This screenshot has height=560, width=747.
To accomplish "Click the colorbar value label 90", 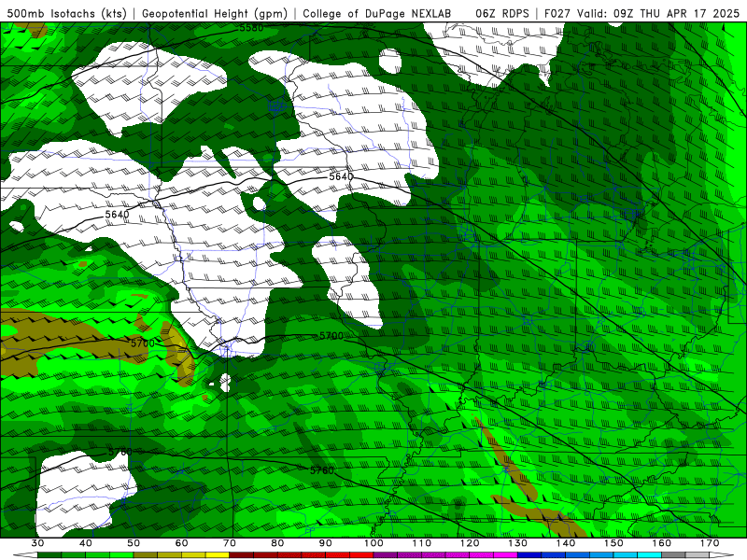I will [x=325, y=543].
